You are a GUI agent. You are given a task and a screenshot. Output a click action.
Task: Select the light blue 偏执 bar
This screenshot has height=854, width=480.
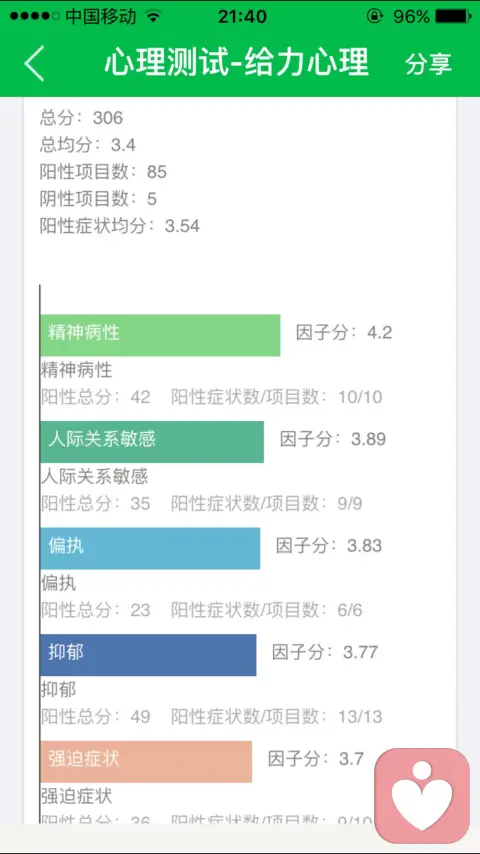(x=150, y=548)
